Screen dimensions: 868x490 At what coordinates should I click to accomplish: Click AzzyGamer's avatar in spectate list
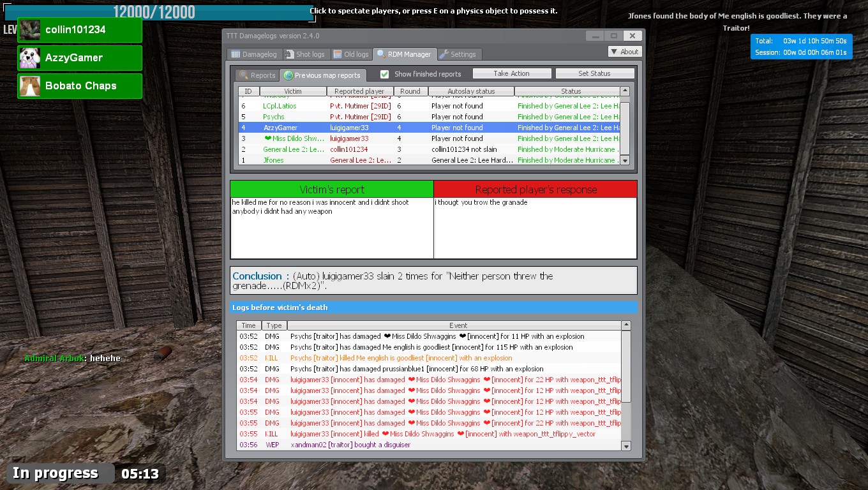(30, 58)
